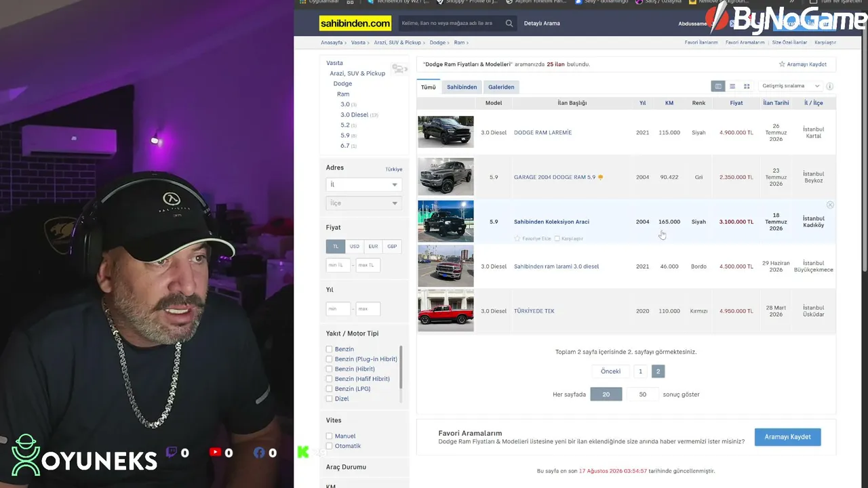Open Sahibinden ram larami 3.0 diesel listing

coord(556,266)
